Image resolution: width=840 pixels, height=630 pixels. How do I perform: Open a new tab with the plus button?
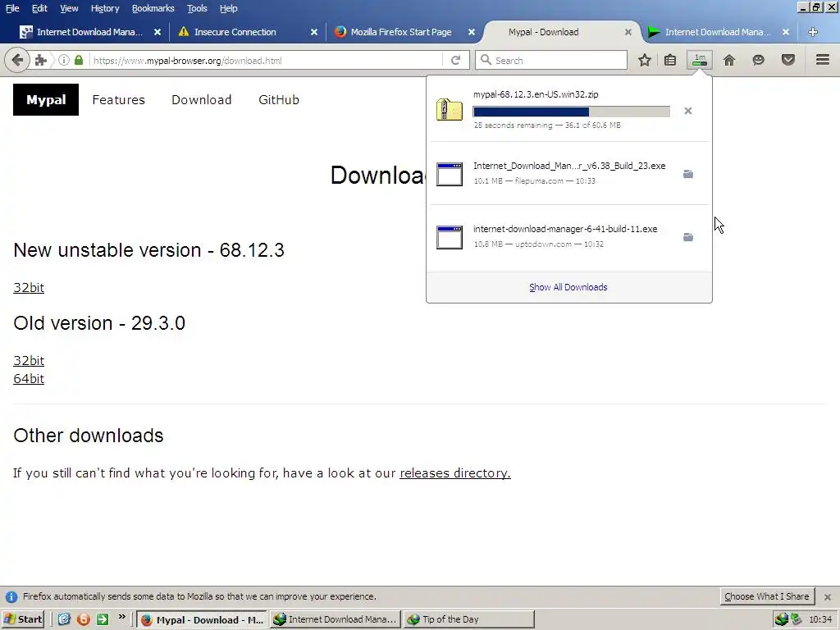813,32
